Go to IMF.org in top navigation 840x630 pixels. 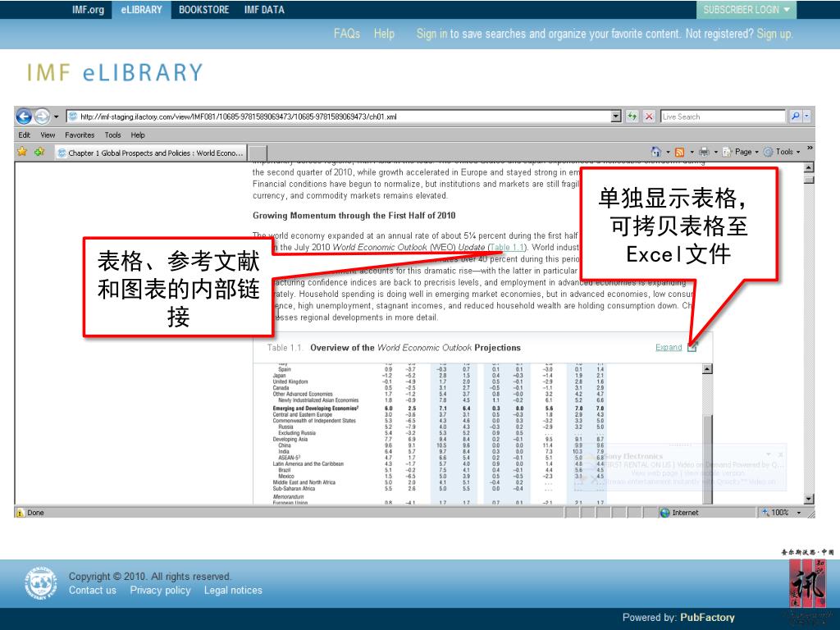tap(89, 10)
